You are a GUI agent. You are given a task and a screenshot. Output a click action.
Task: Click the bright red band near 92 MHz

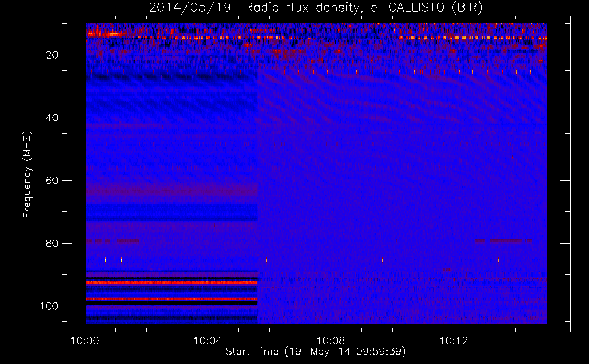(171, 282)
